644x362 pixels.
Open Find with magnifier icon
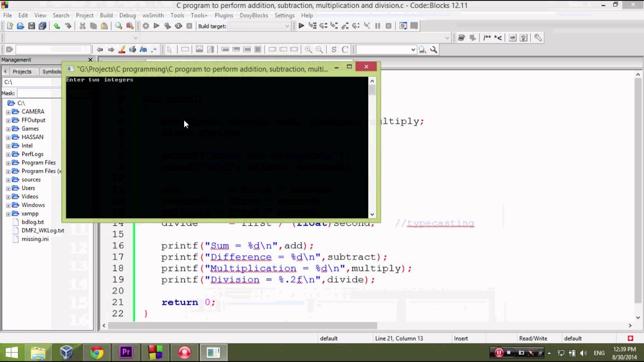[119, 26]
